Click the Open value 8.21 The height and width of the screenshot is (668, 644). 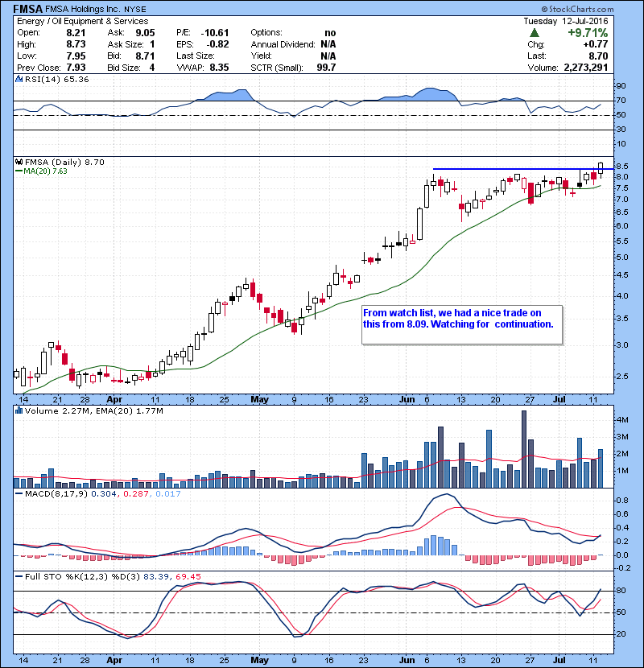(76, 33)
